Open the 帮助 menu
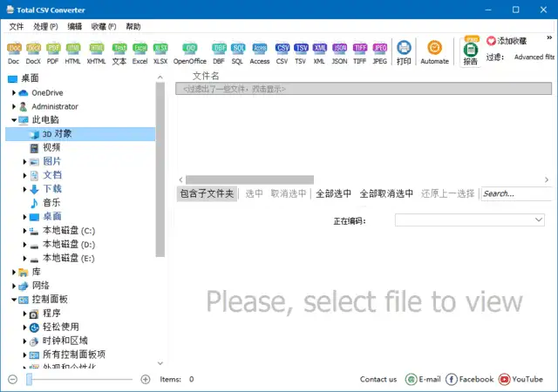 pyautogui.click(x=133, y=27)
